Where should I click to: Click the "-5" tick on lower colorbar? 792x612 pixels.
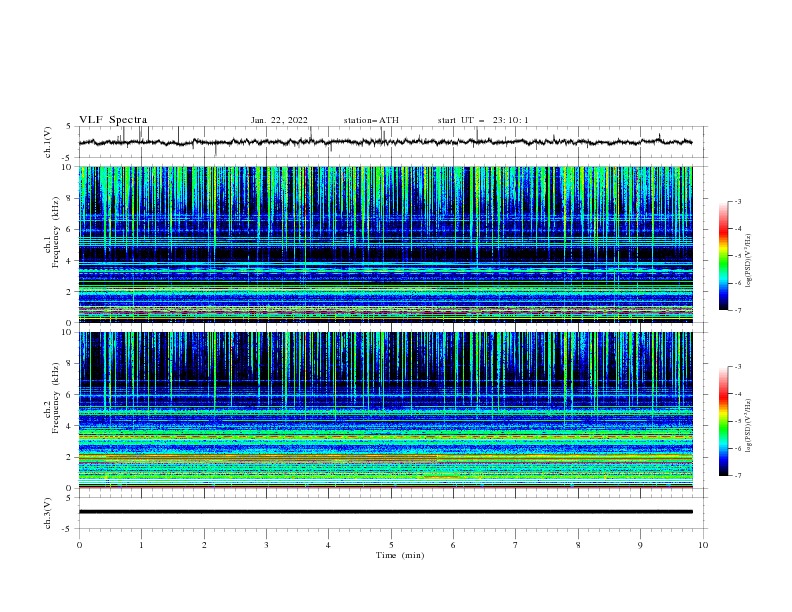pos(738,421)
